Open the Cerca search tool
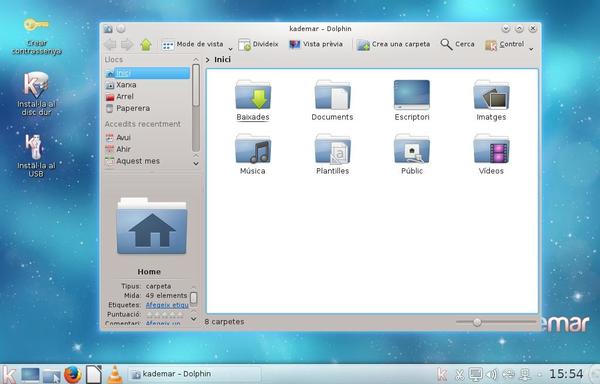Screen dimensions: 600x384 click(x=457, y=44)
